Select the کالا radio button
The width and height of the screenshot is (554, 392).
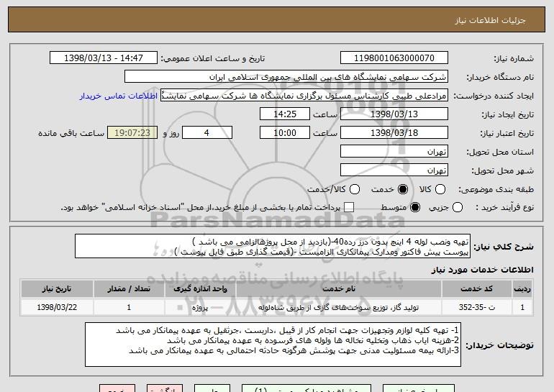pyautogui.click(x=440, y=189)
